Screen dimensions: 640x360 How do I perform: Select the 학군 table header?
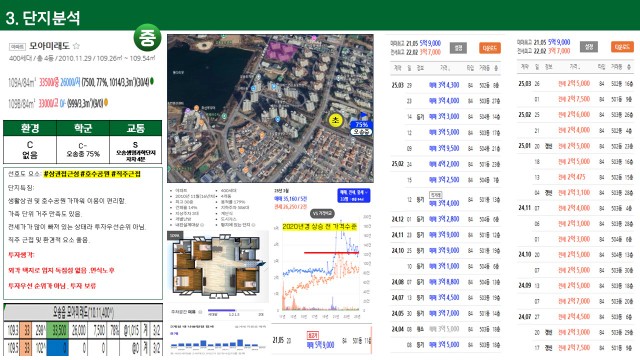tap(83, 128)
